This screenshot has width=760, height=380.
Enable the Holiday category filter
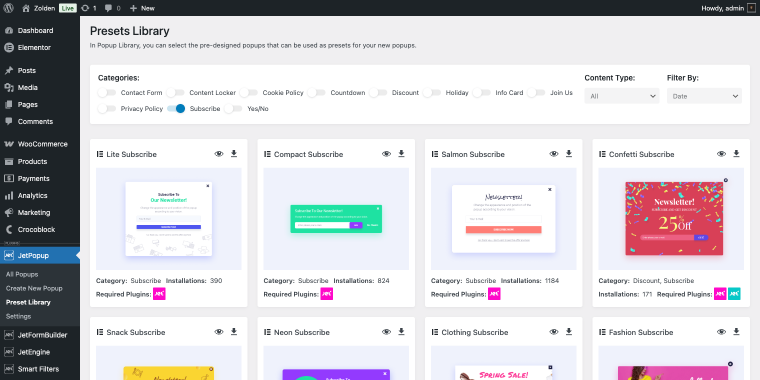point(432,93)
